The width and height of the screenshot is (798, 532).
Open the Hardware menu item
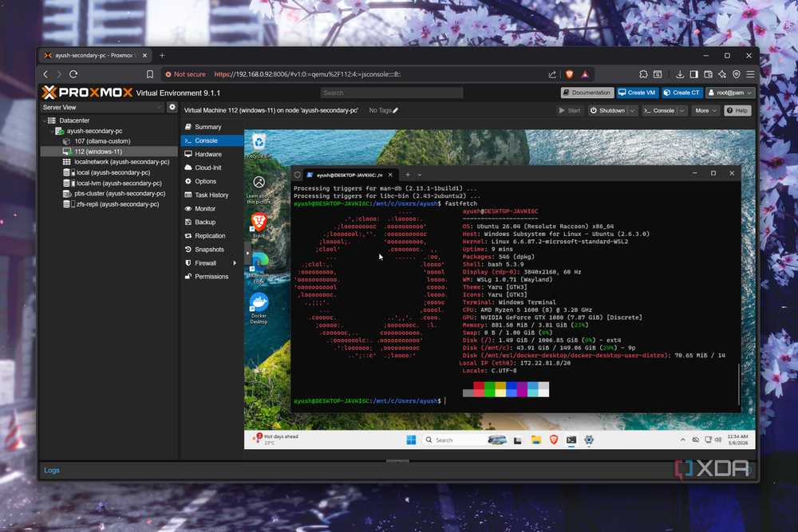click(212, 154)
